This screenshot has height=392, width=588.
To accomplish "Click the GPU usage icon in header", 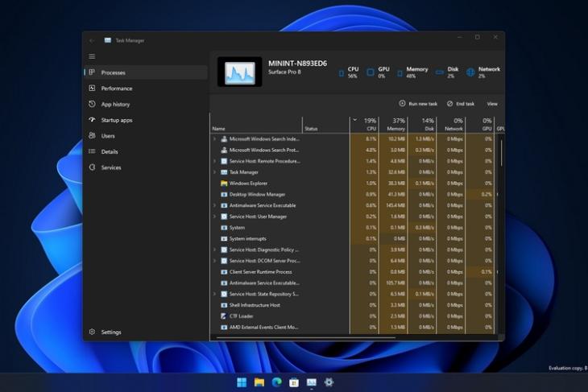I will click(371, 72).
